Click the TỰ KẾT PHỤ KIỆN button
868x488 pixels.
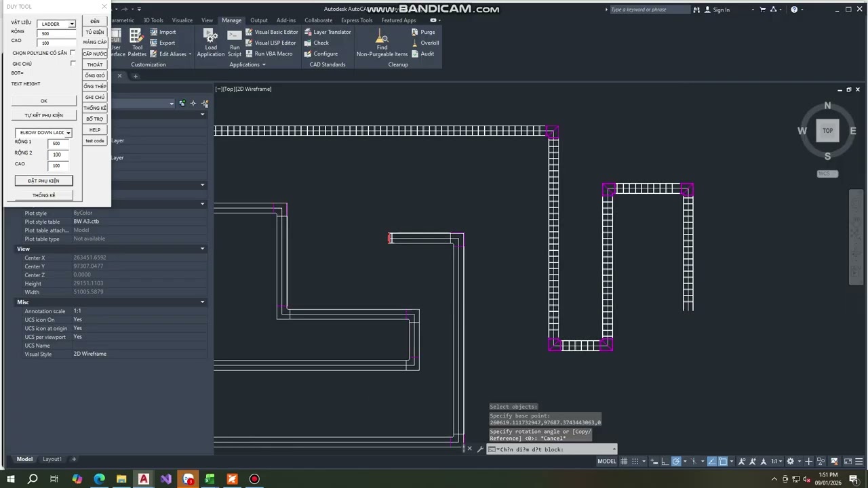click(44, 115)
